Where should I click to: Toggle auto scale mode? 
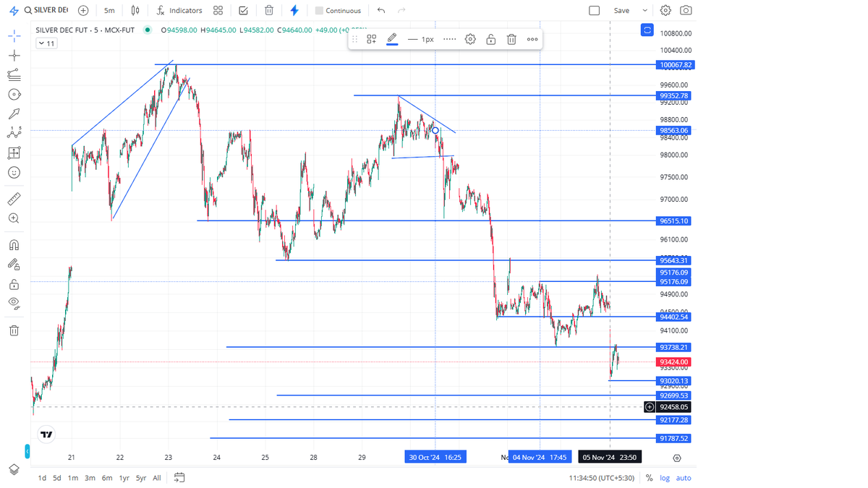684,478
